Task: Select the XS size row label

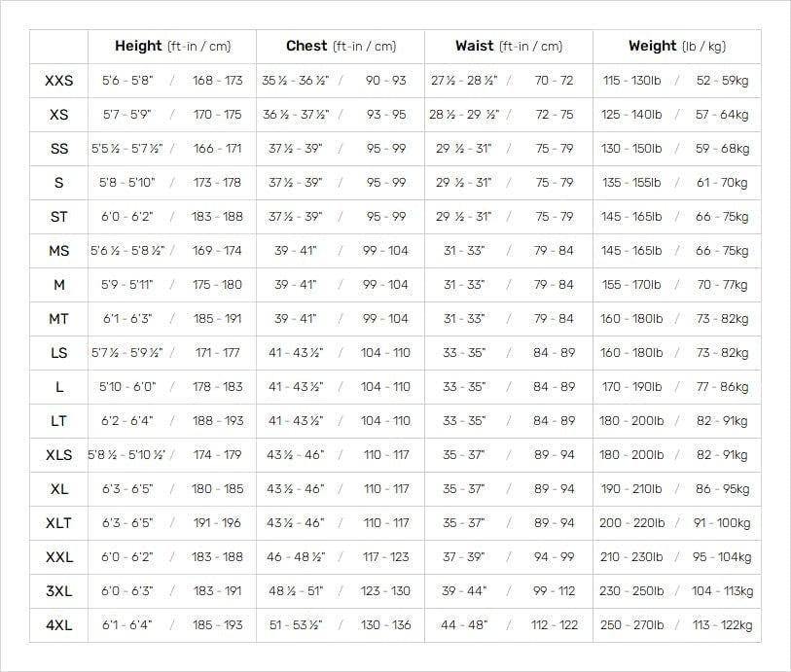Action: 59,115
